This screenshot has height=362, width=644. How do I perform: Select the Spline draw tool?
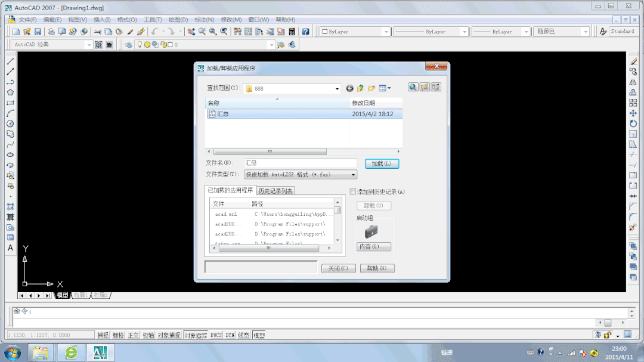coord(10,145)
